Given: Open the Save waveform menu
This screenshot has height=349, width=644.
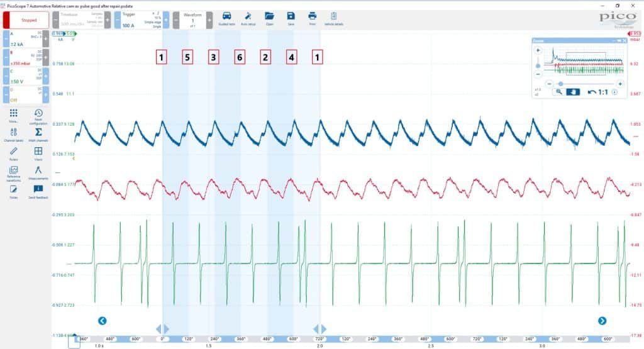Looking at the screenshot, I should coord(291,19).
